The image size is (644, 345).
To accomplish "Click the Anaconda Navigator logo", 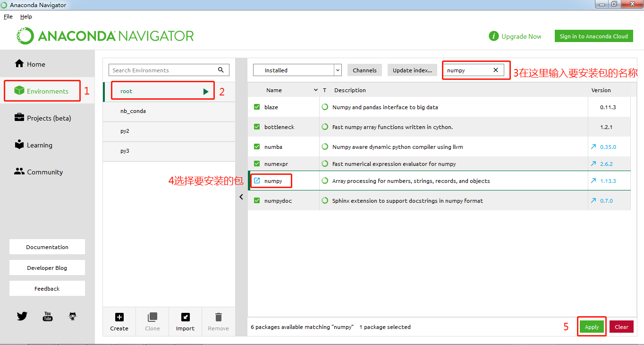I will (x=105, y=36).
